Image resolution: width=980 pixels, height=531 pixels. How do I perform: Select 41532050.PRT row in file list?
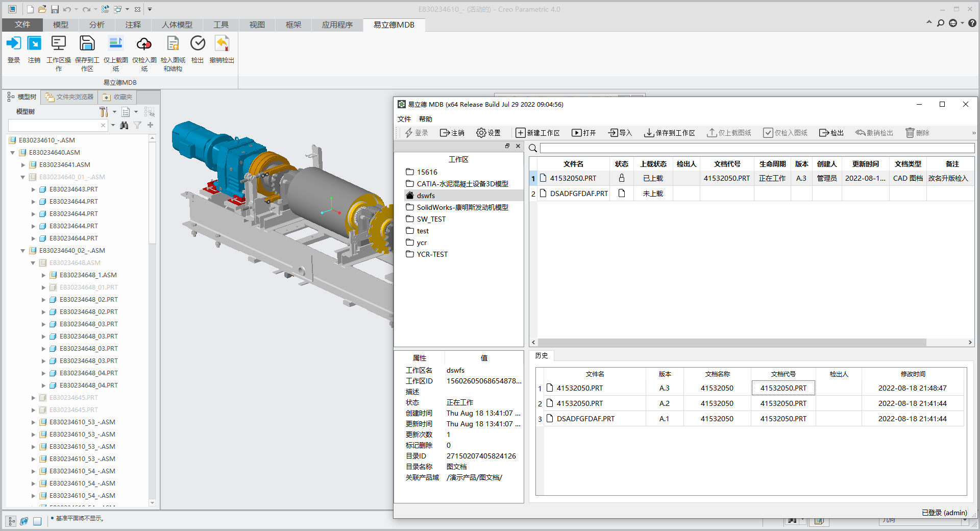tap(751, 178)
